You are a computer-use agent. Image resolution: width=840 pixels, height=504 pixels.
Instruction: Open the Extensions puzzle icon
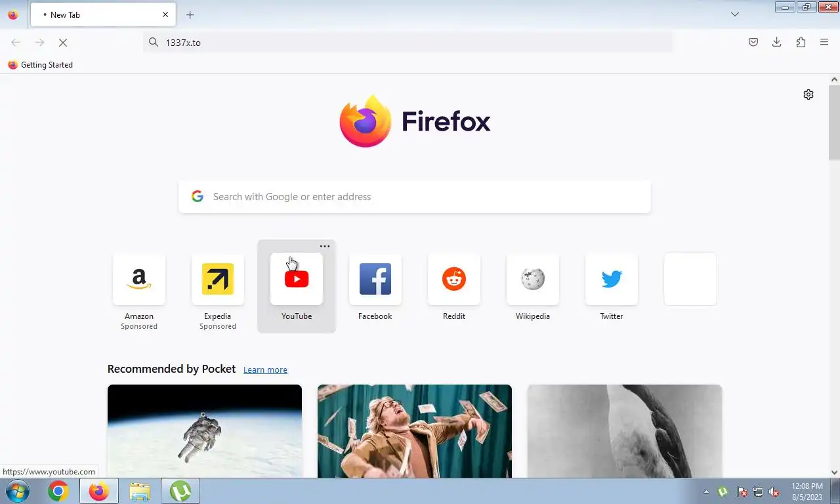[x=801, y=42]
